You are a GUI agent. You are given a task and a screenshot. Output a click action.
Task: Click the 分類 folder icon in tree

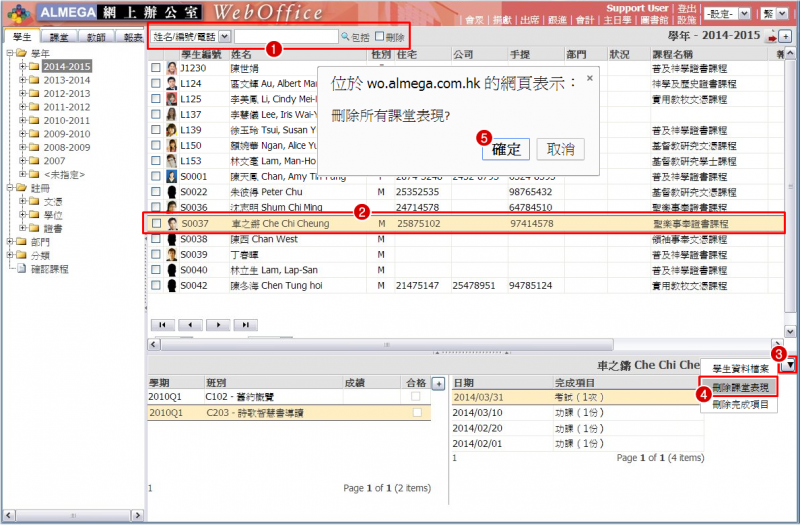click(x=21, y=255)
